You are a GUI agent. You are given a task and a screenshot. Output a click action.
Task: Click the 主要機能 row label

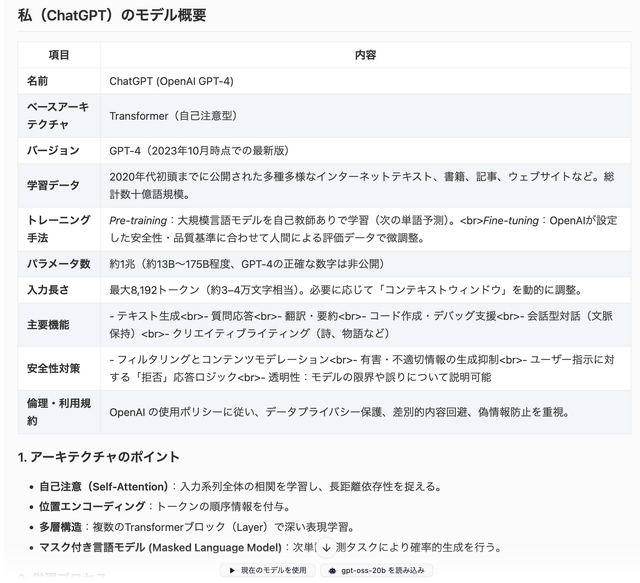(x=59, y=325)
